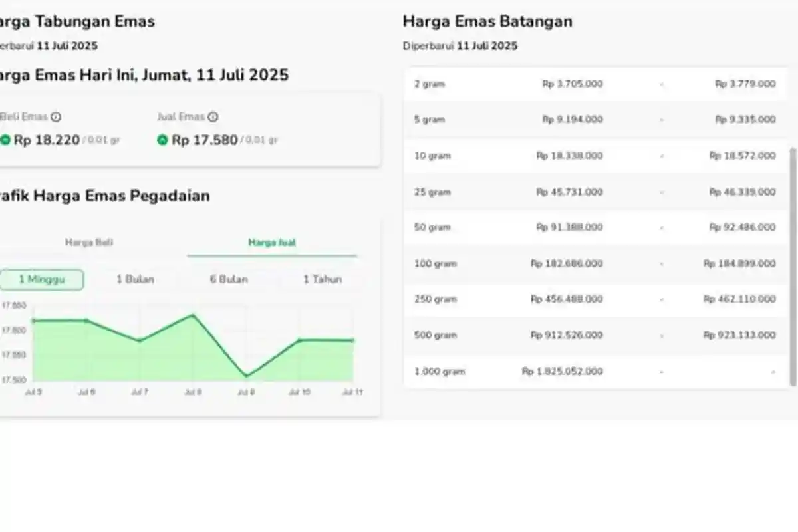Switch to the Harga Jual tab
Viewport: 798px width, 532px height.
tap(272, 243)
